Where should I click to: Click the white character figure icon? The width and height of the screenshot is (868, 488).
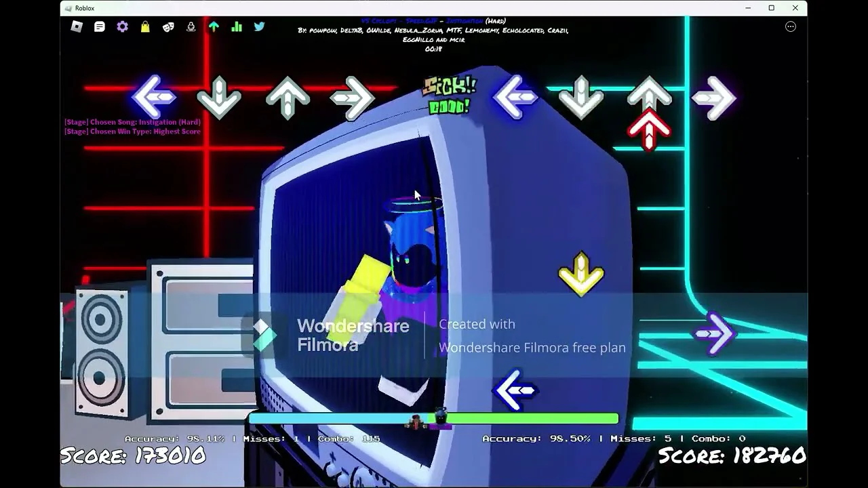[x=191, y=27]
